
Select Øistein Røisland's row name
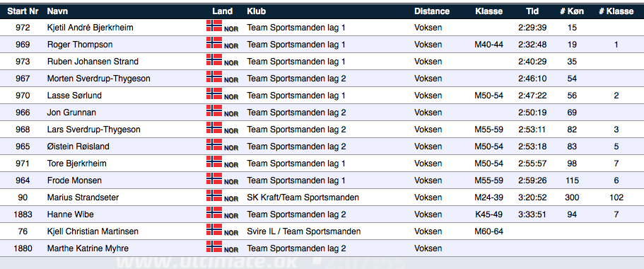click(78, 147)
